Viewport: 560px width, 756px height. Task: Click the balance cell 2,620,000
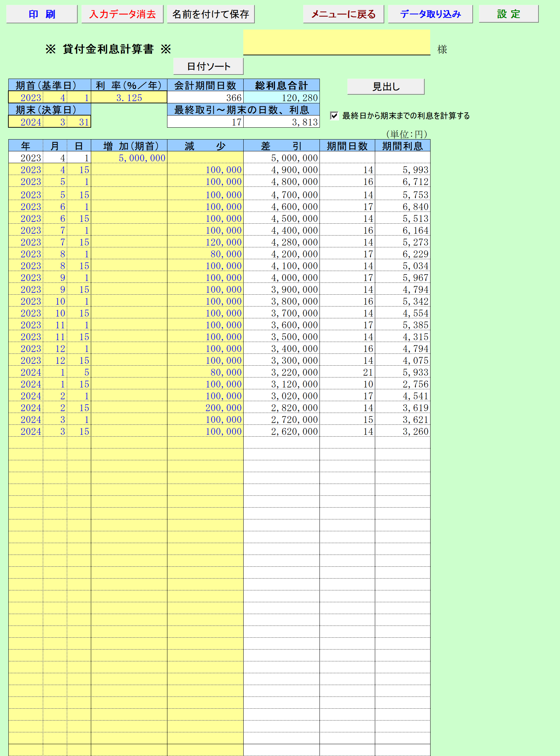click(282, 431)
